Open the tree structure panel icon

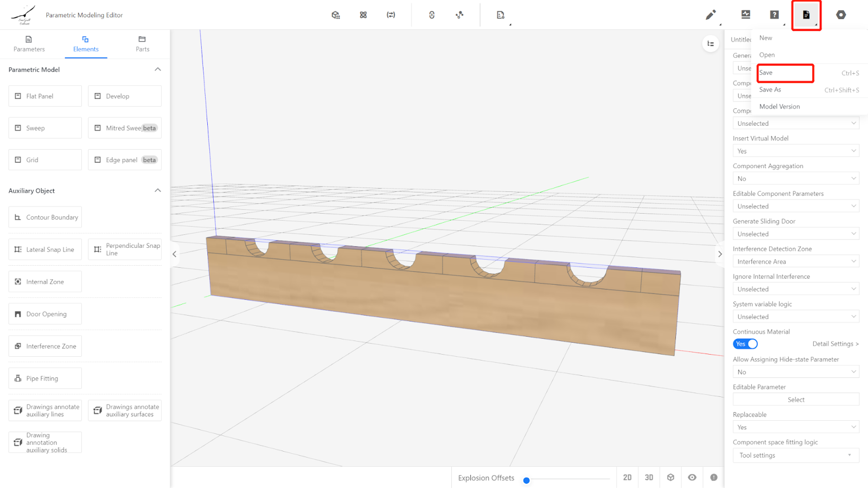[710, 43]
